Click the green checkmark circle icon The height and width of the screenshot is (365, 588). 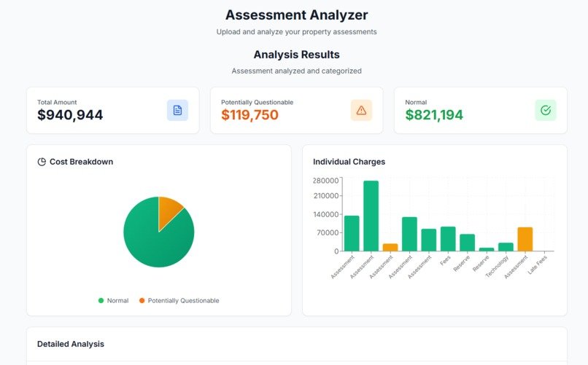[546, 110]
